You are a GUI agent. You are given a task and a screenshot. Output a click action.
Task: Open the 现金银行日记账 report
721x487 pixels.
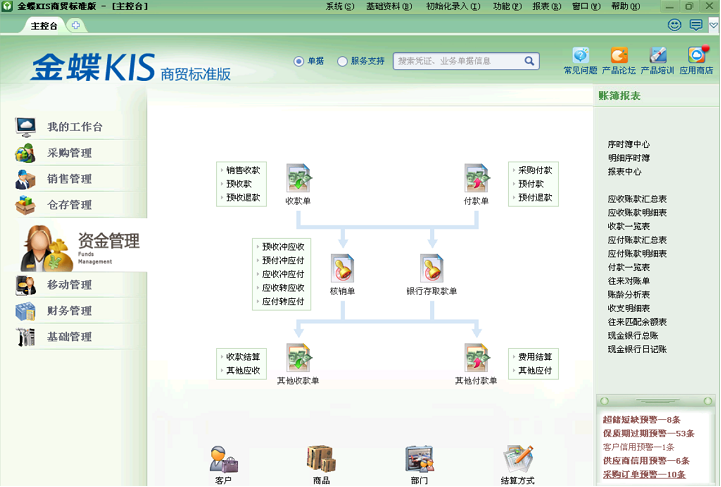(x=637, y=349)
